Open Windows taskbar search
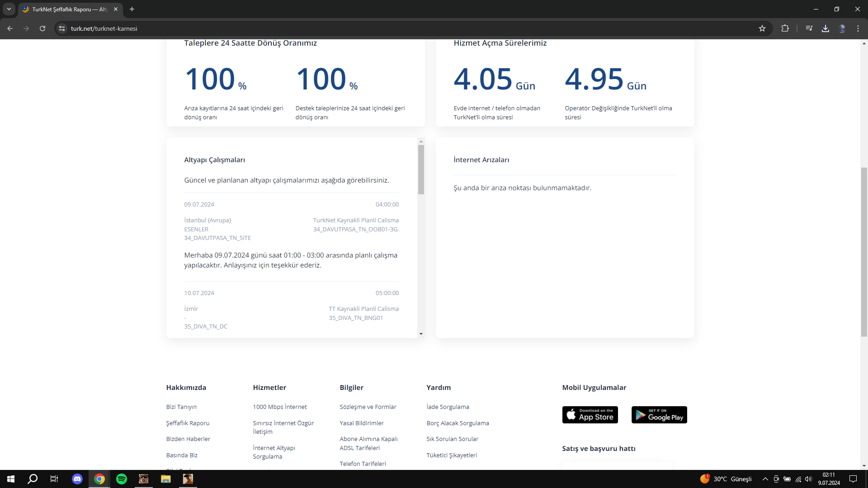The image size is (868, 488). pos(33,479)
